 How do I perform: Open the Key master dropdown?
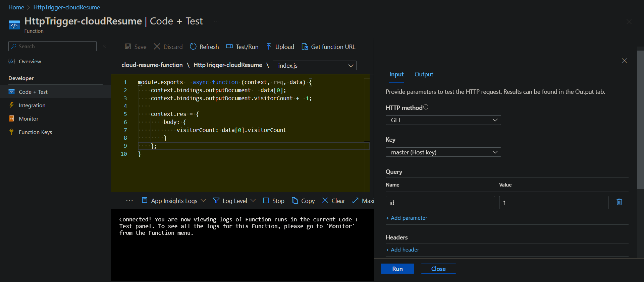point(443,152)
